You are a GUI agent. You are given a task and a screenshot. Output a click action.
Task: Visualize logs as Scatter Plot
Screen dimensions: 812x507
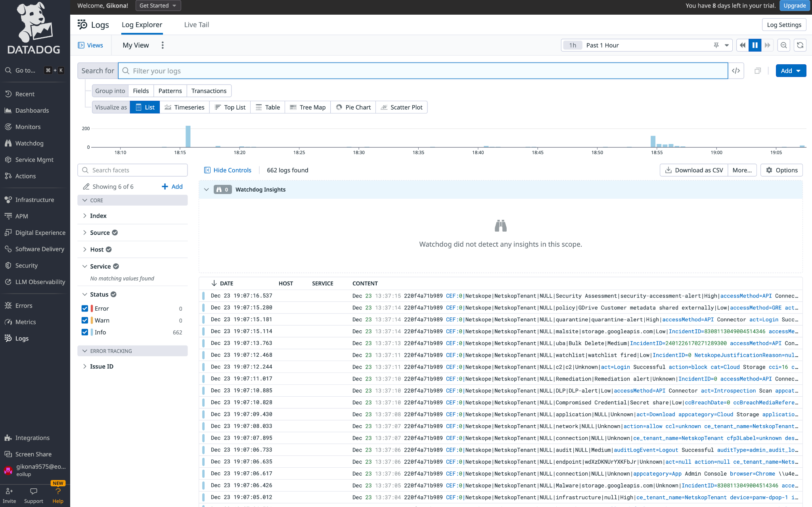402,107
